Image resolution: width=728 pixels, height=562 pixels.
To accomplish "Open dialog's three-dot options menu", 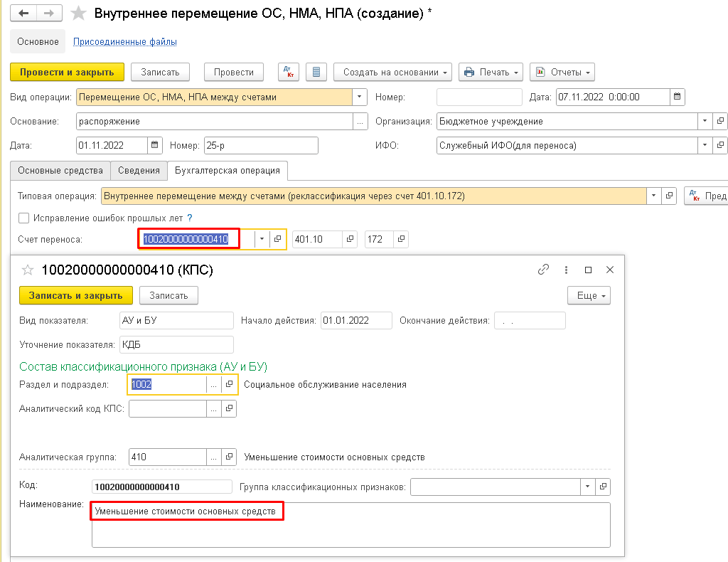I will pyautogui.click(x=566, y=270).
